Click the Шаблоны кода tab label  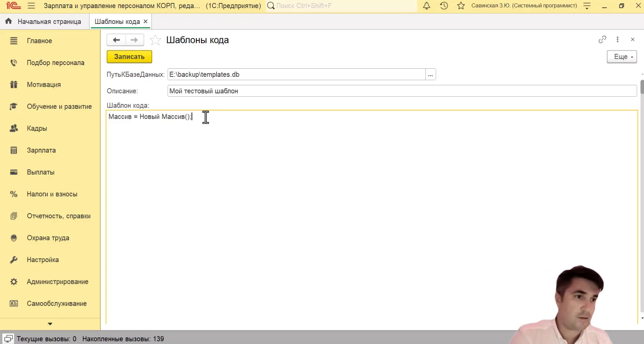117,21
